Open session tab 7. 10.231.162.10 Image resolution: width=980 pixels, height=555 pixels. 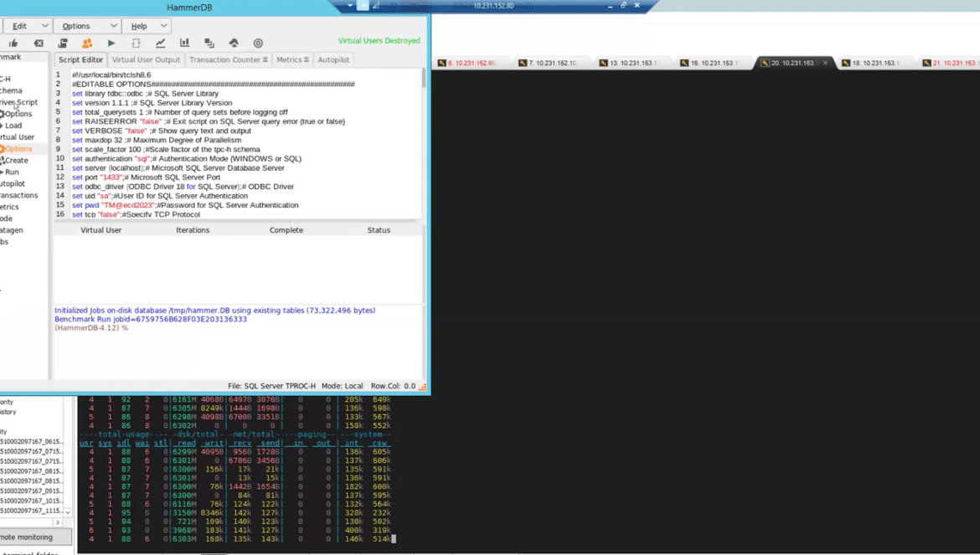point(553,63)
